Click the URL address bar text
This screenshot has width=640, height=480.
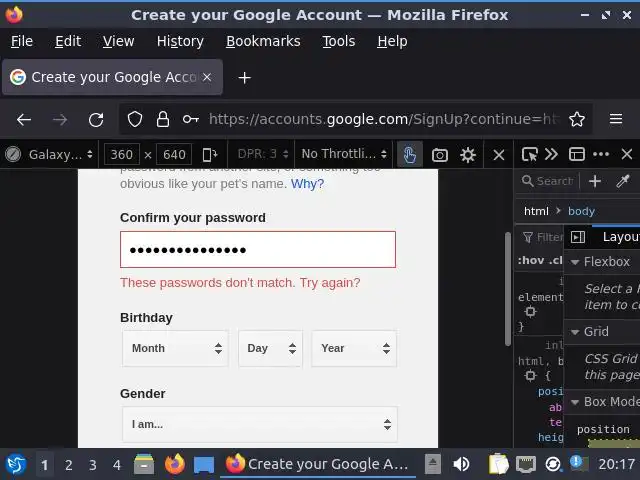384,119
